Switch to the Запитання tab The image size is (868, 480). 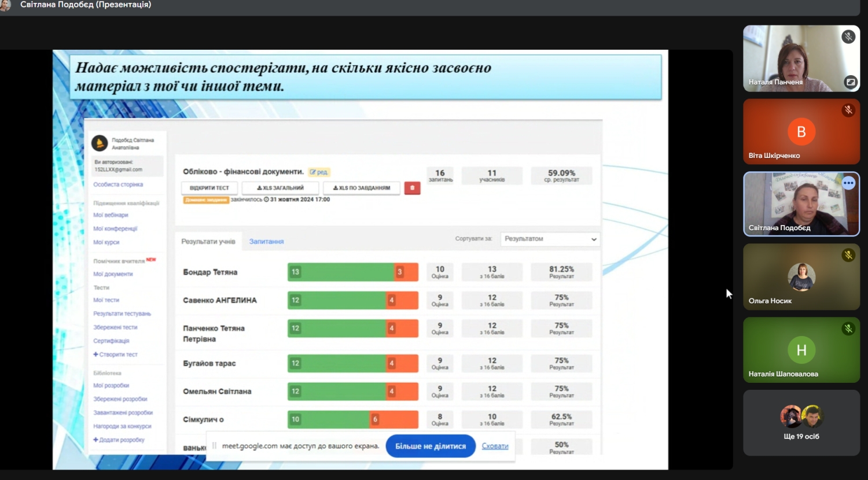266,242
